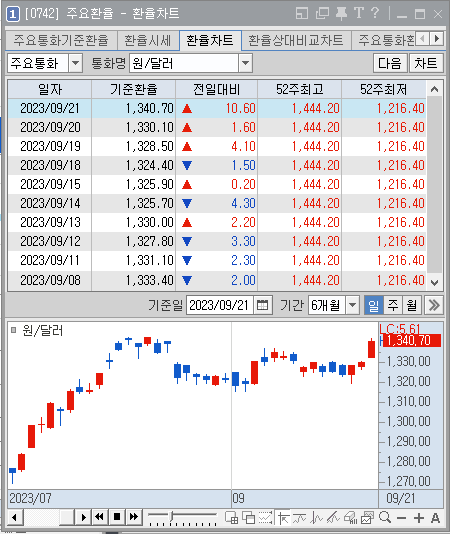Click the A auto-scale icon in bottom toolbar
Image resolution: width=450 pixels, height=534 pixels.
435,518
